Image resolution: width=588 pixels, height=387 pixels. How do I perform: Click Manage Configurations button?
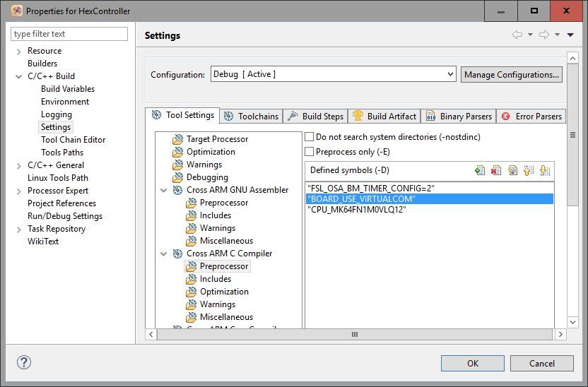(512, 75)
